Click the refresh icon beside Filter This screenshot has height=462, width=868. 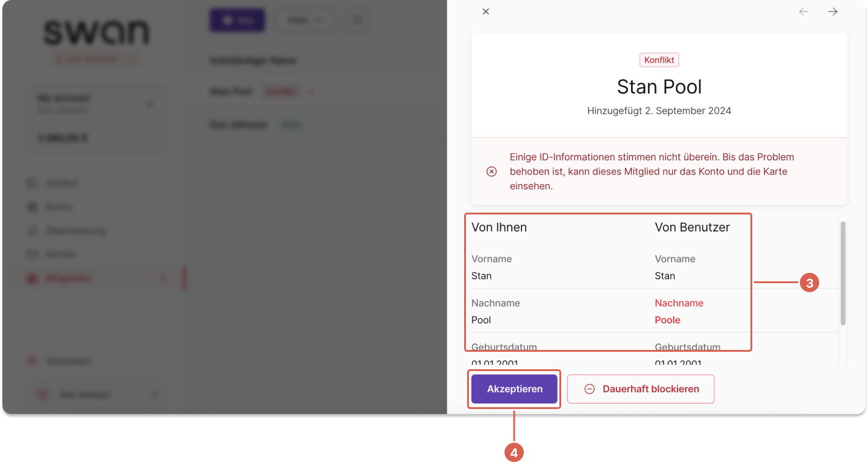357,20
